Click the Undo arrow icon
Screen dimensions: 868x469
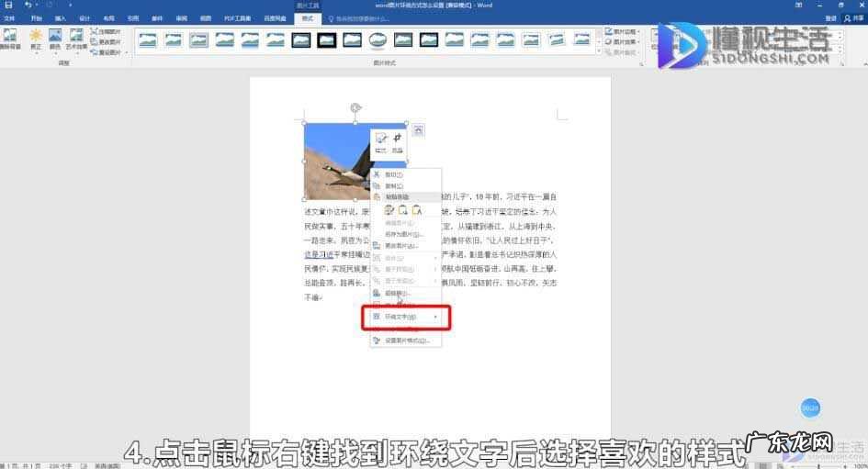point(28,5)
